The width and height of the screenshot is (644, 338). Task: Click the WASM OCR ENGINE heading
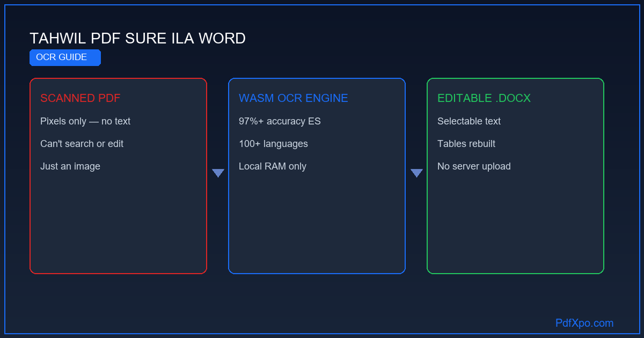point(294,98)
